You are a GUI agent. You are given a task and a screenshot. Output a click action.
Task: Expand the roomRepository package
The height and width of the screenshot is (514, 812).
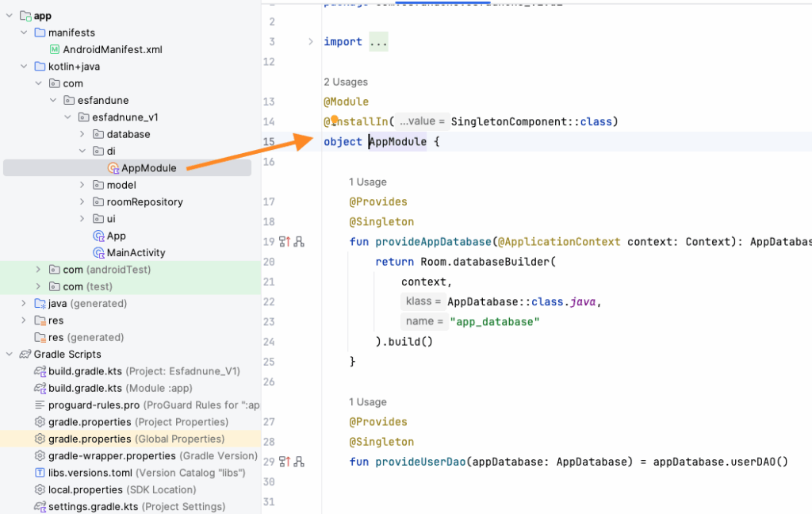tap(82, 202)
